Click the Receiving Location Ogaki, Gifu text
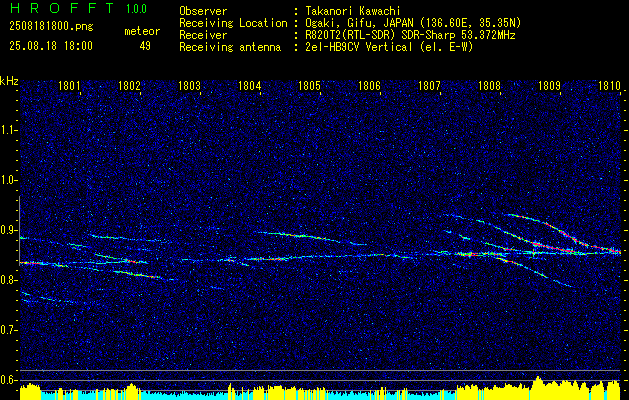The width and height of the screenshot is (629, 400). coord(412,23)
